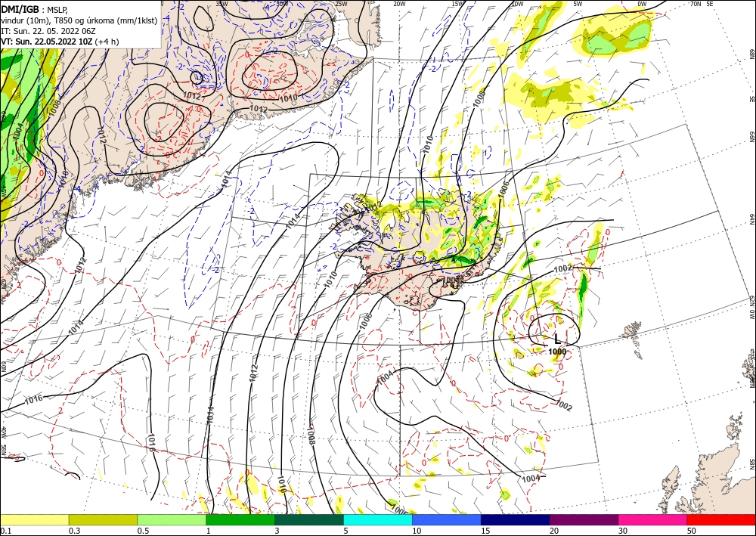Click the purple 20–30 legend segment
The width and height of the screenshot is (756, 536).
point(584,519)
